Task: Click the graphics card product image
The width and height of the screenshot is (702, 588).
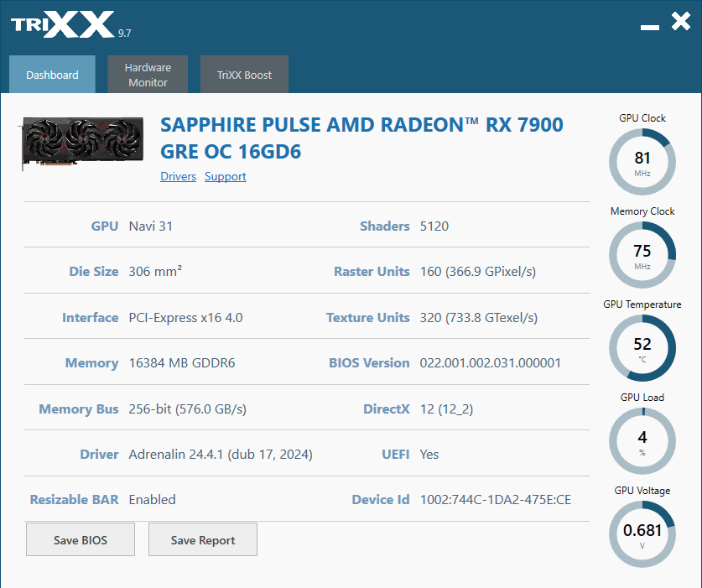Action: pos(82,143)
